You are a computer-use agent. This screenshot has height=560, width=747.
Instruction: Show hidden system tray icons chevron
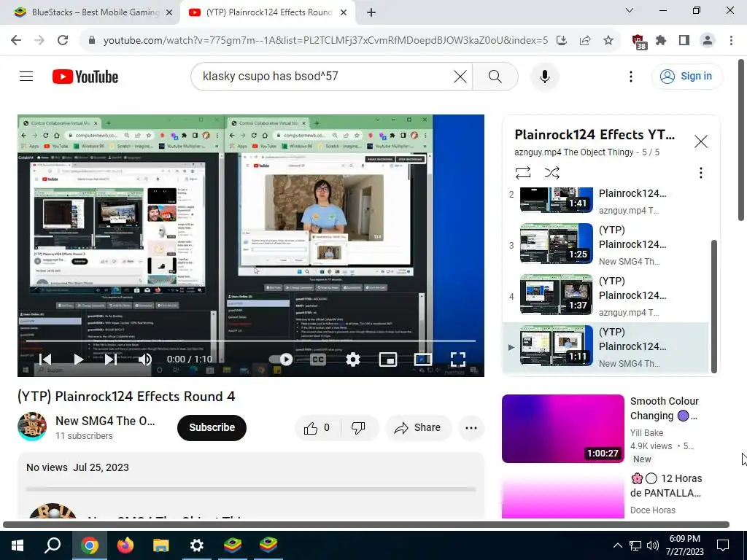(x=617, y=545)
